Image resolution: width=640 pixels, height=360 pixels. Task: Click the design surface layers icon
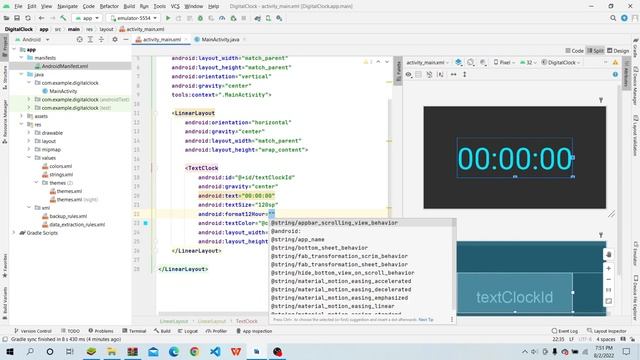pyautogui.click(x=458, y=62)
